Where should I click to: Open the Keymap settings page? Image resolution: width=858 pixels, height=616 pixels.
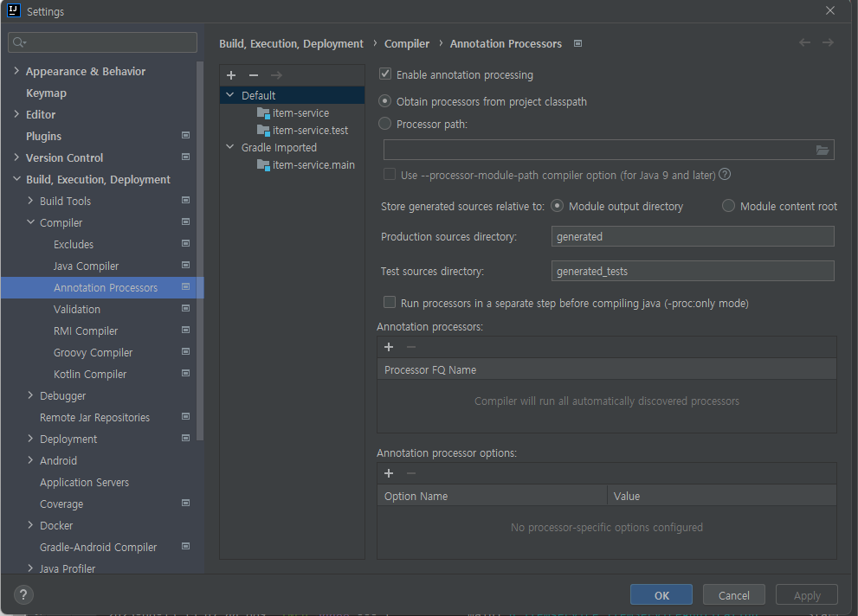point(46,93)
